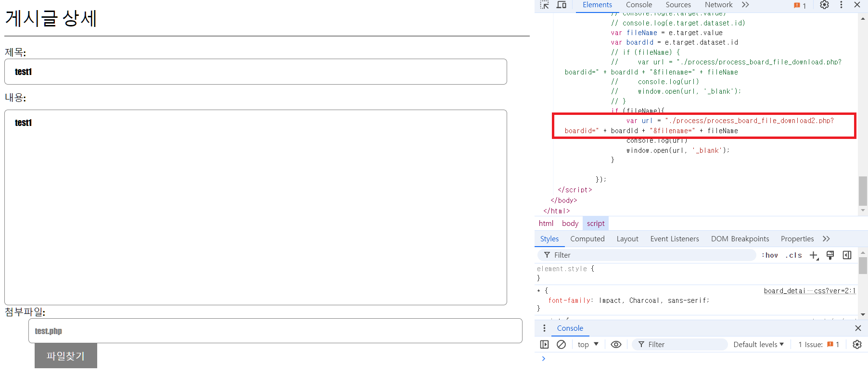868x374 pixels.
Task: Click the closing </body> tag line
Action: pyautogui.click(x=564, y=200)
